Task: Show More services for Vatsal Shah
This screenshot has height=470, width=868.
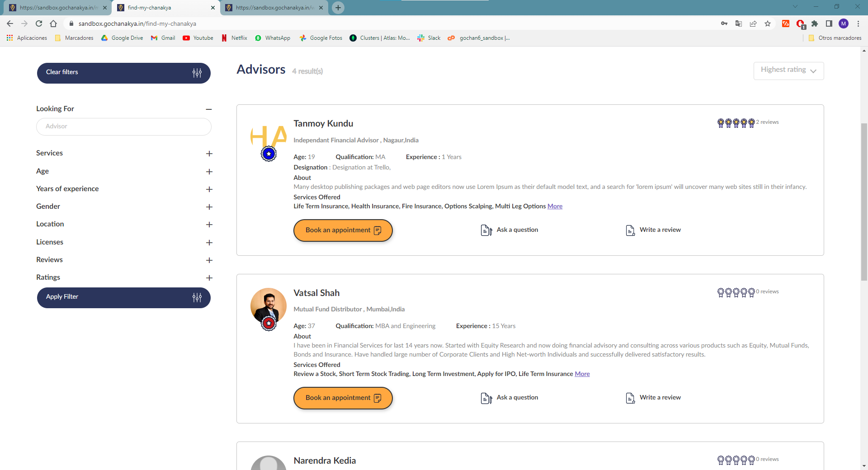Action: pos(582,374)
